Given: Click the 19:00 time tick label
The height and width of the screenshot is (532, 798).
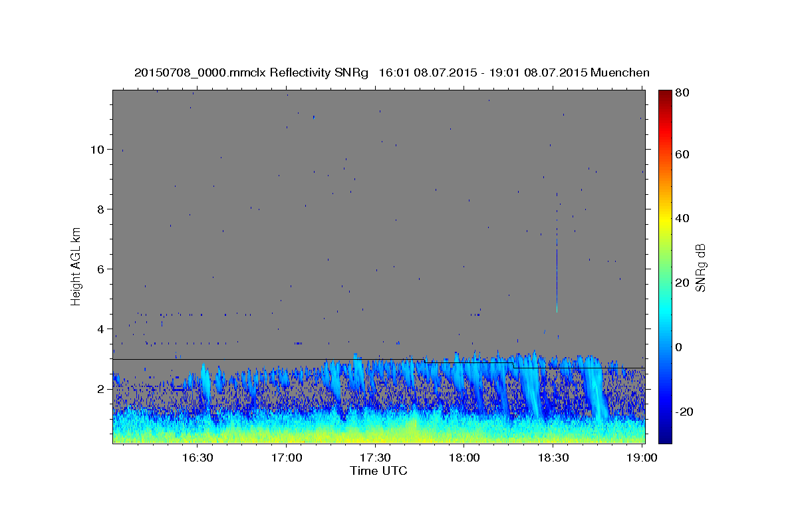Looking at the screenshot, I should (642, 458).
